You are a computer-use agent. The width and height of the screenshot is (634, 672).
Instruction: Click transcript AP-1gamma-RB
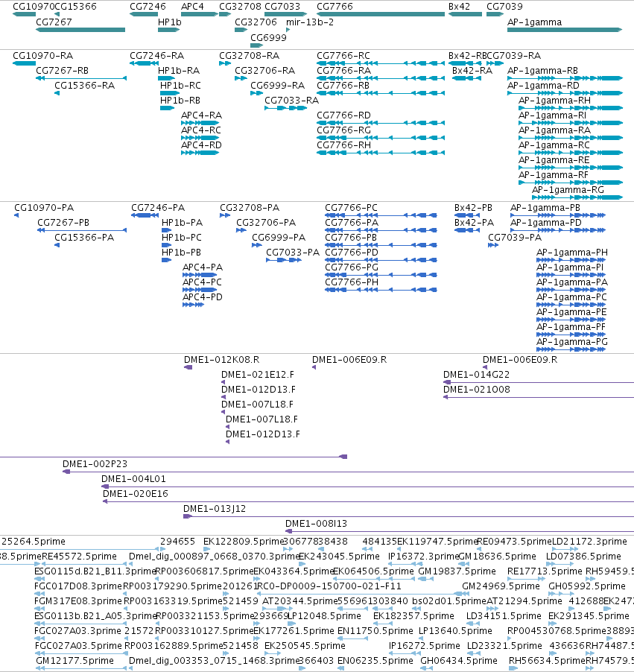[x=542, y=71]
